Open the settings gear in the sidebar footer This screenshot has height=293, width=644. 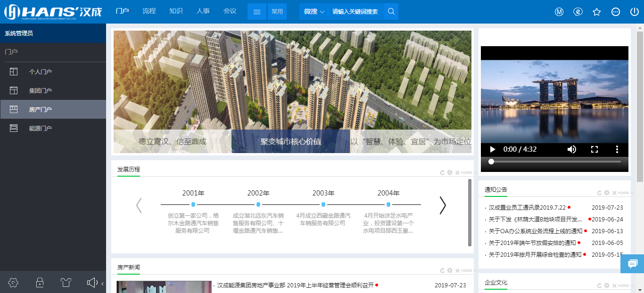pyautogui.click(x=13, y=283)
